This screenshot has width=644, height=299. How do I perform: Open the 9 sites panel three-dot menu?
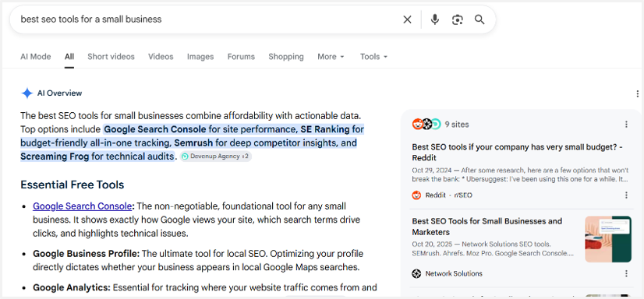coord(626,125)
